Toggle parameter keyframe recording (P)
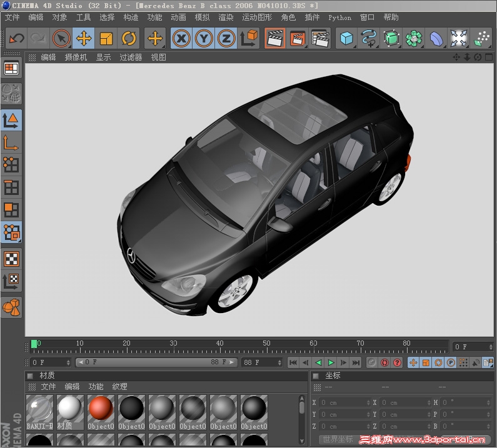 (450, 362)
